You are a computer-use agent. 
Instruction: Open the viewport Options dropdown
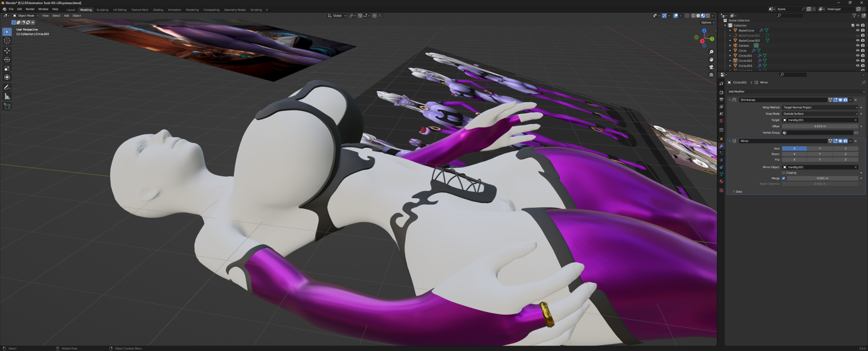point(708,23)
